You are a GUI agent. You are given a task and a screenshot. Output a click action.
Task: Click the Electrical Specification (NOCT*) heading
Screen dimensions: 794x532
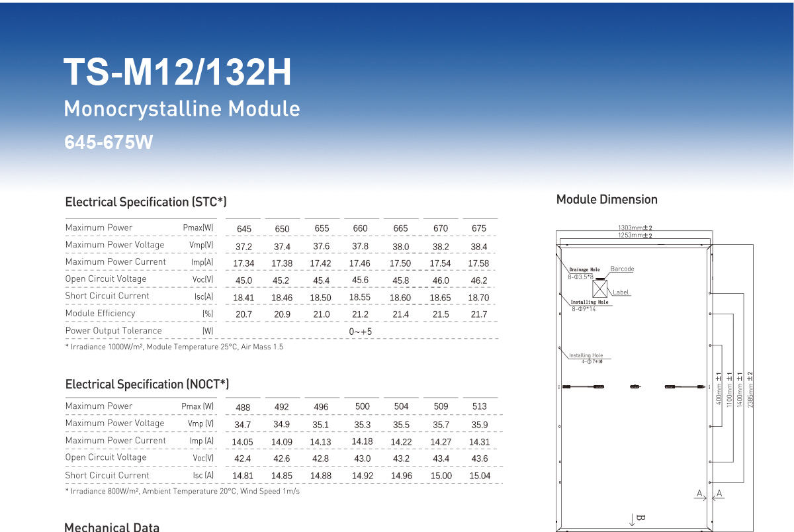point(147,384)
